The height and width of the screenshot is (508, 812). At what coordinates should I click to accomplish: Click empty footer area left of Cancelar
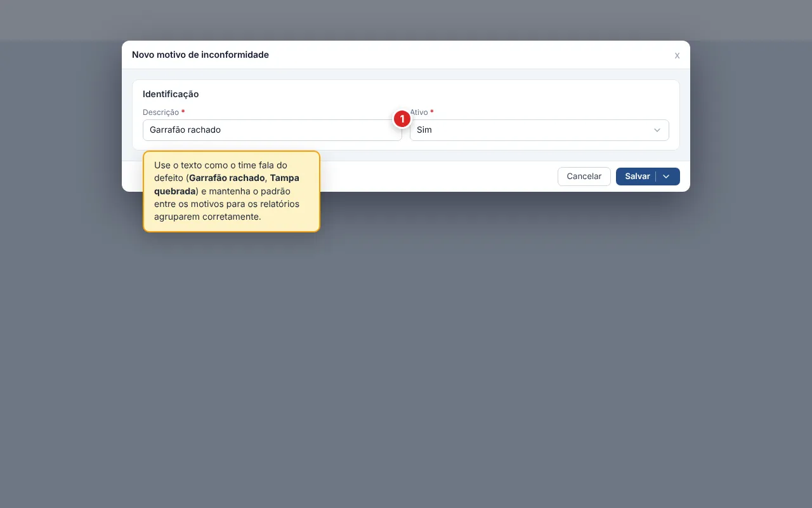[x=438, y=177]
